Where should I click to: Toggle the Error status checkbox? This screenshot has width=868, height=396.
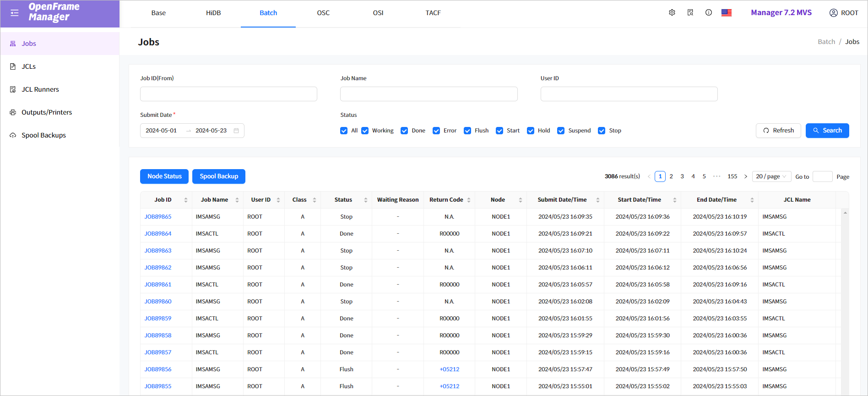click(x=436, y=131)
